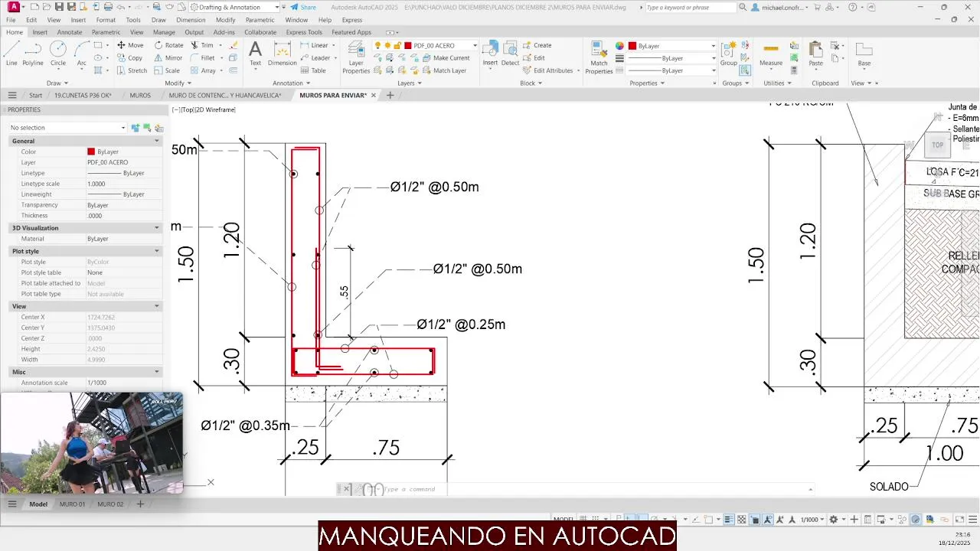Click the red Color swatch in Properties
The image size is (980, 551).
pos(91,152)
